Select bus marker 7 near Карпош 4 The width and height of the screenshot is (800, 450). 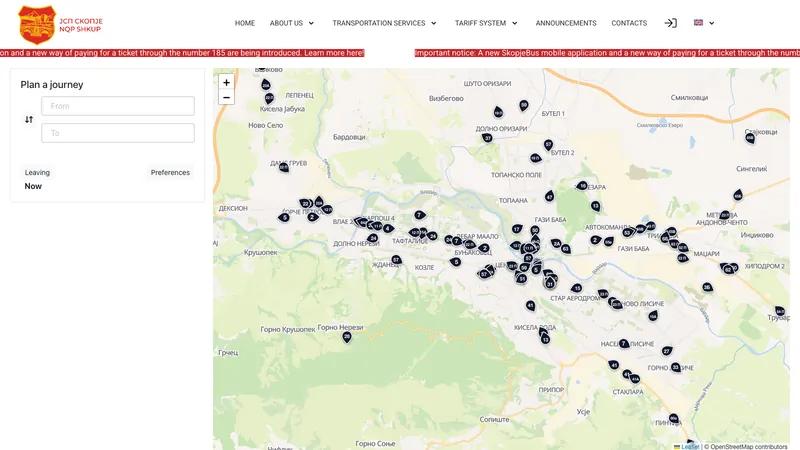(419, 215)
